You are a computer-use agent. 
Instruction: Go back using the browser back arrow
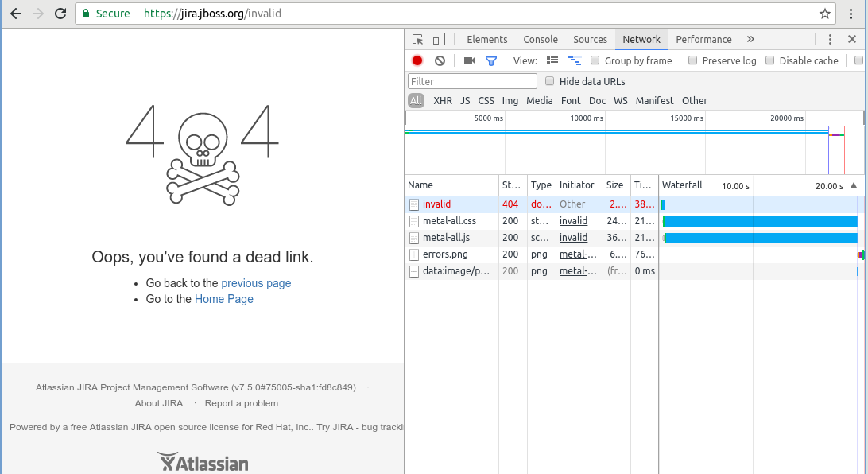(16, 14)
